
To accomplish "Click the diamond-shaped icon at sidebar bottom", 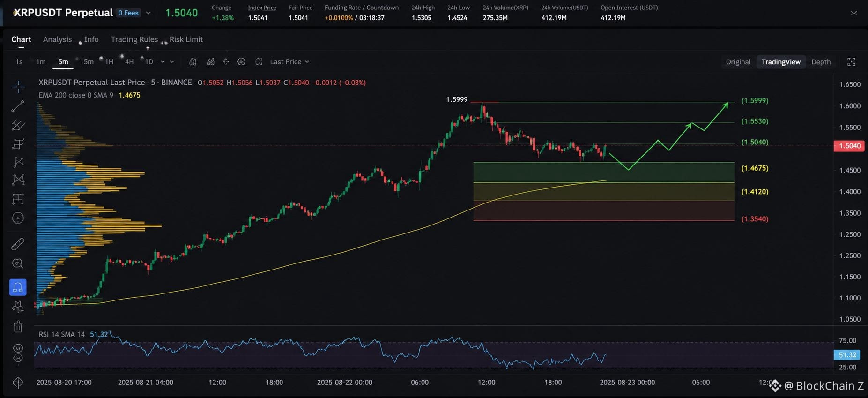I will [x=18, y=383].
